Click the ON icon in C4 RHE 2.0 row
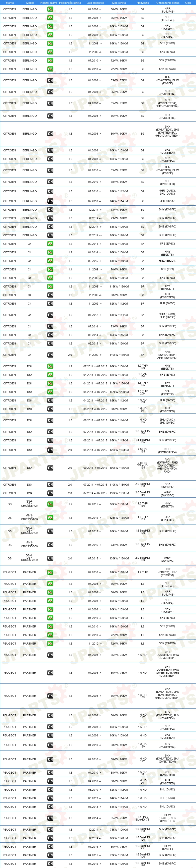 click(50, 355)
